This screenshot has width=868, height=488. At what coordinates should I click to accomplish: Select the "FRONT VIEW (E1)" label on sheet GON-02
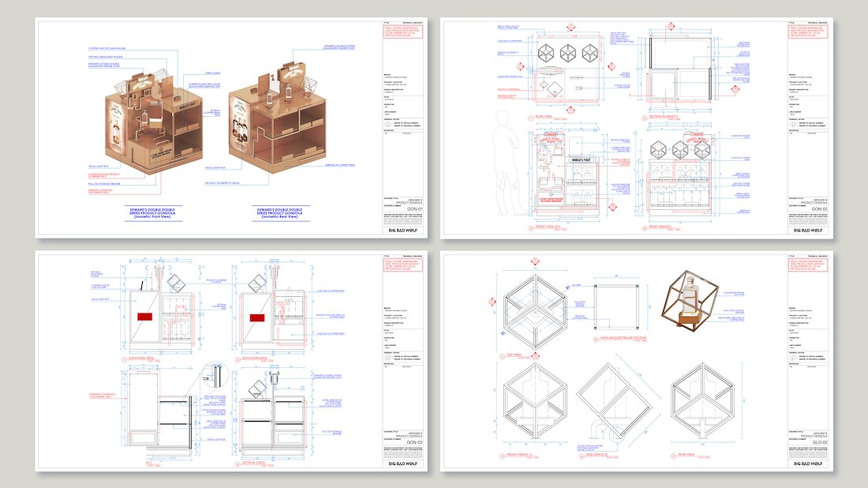pos(548,227)
